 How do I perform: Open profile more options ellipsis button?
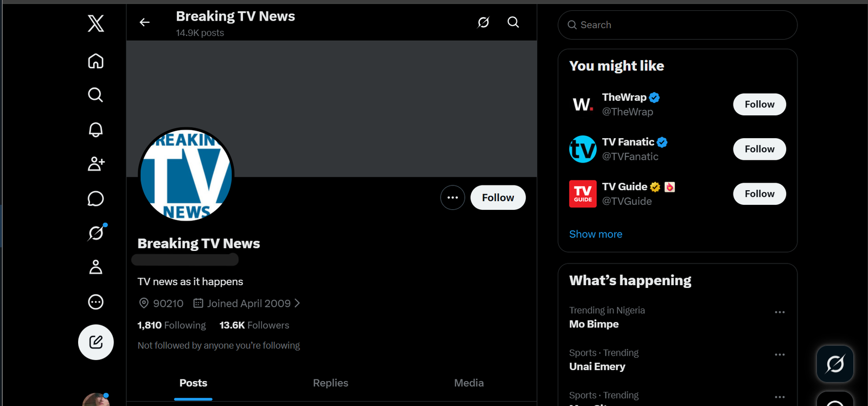452,197
